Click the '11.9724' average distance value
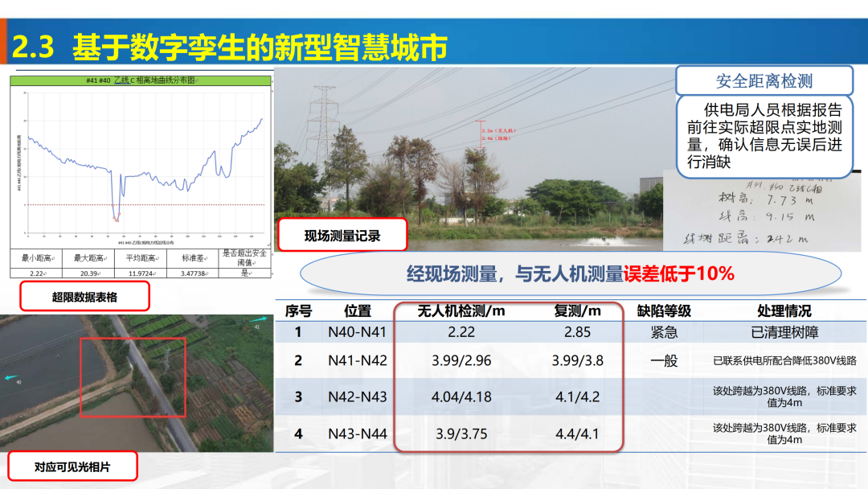Image resolution: width=868 pixels, height=489 pixels. [x=141, y=273]
